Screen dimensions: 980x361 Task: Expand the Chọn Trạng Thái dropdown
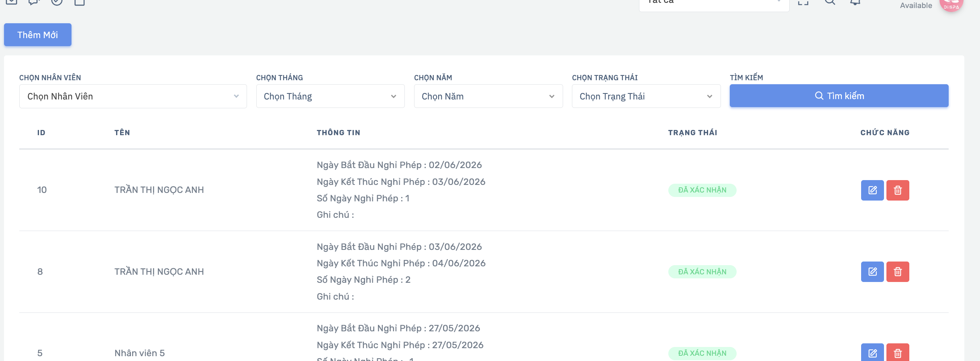646,96
